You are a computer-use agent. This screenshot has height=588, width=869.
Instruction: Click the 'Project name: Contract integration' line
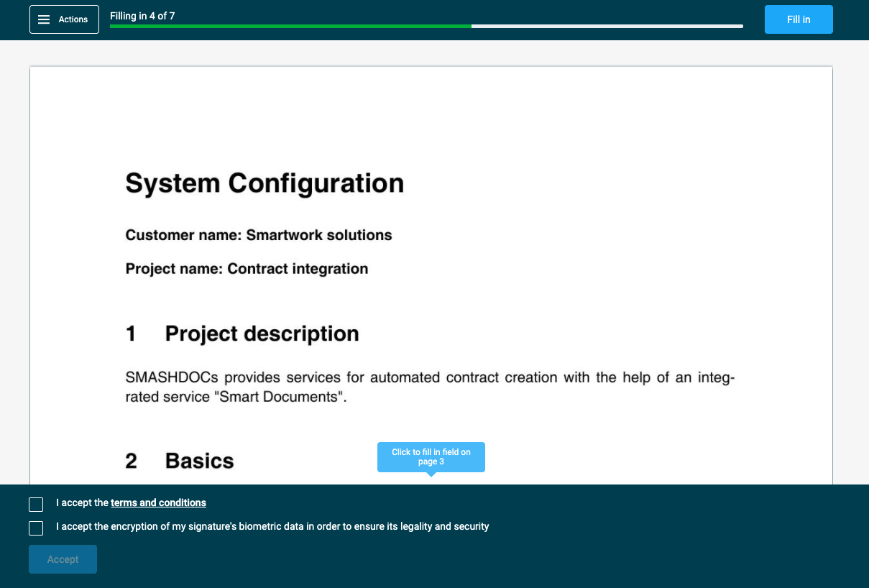click(x=247, y=269)
